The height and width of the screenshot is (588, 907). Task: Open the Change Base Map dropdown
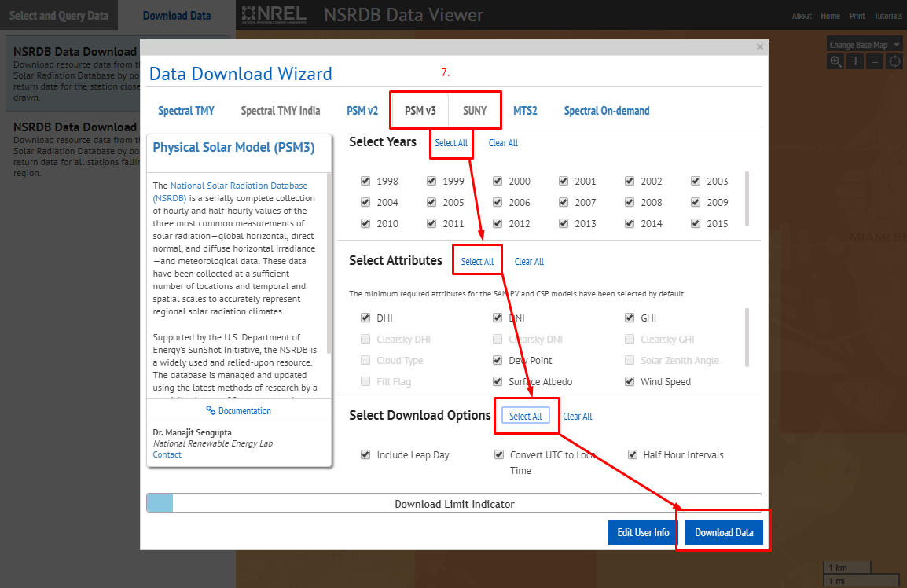click(x=865, y=45)
